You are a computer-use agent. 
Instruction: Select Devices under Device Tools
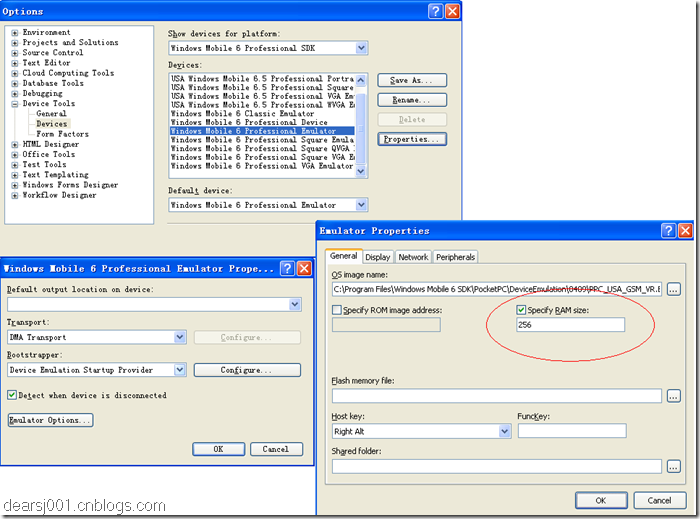tap(52, 124)
